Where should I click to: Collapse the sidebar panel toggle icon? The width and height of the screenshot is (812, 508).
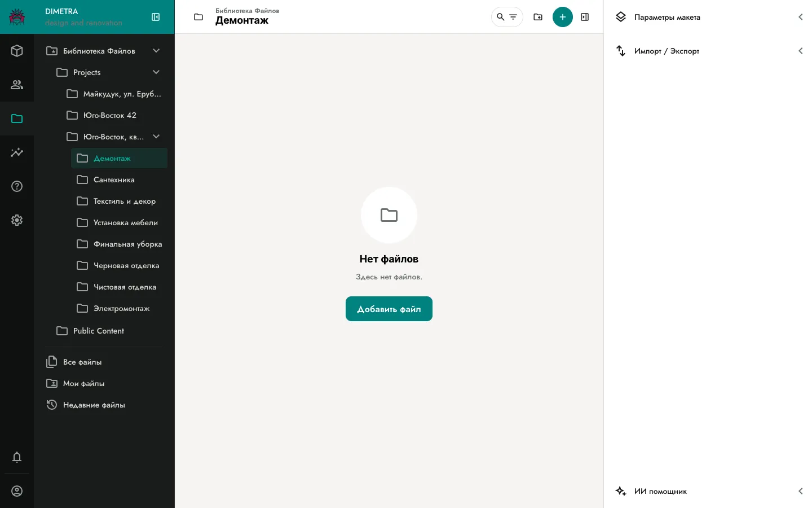pos(156,17)
